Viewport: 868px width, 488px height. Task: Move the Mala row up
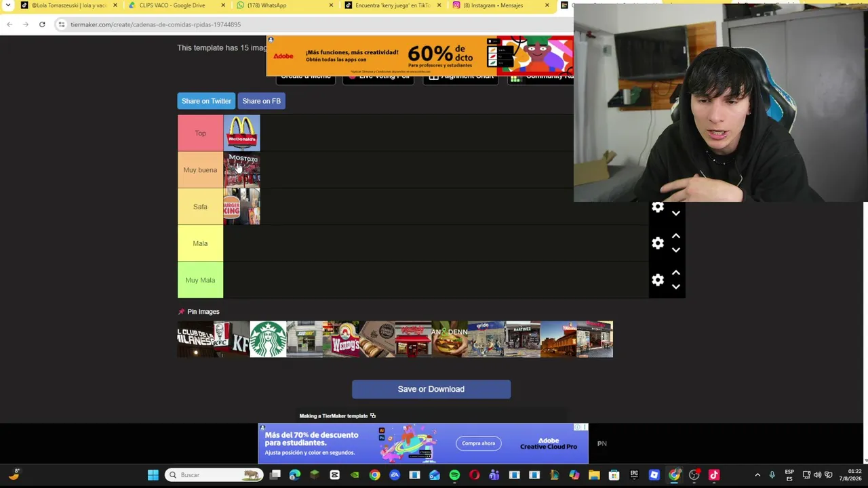pyautogui.click(x=676, y=236)
